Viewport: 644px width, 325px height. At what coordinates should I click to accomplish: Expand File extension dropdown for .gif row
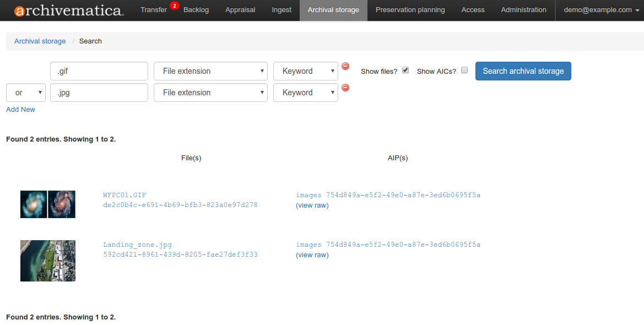pyautogui.click(x=210, y=71)
